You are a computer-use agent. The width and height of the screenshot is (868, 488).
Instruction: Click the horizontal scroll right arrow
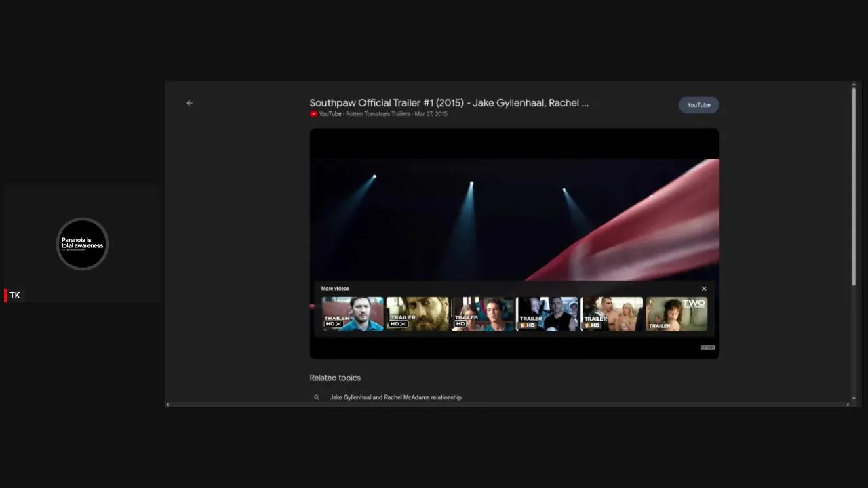[848, 405]
